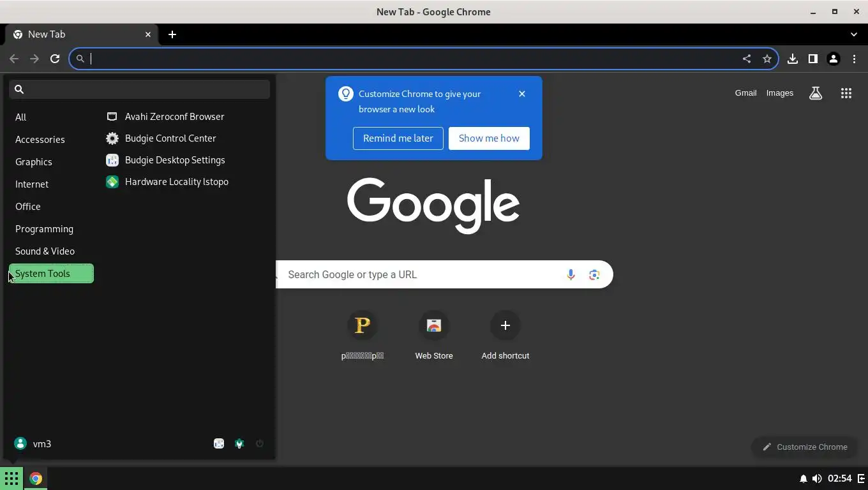Image resolution: width=868 pixels, height=490 pixels.
Task: Open the Google apps grid icon
Action: (846, 93)
